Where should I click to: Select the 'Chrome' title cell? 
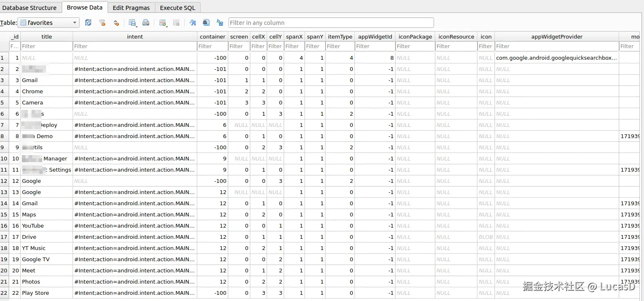(47, 91)
